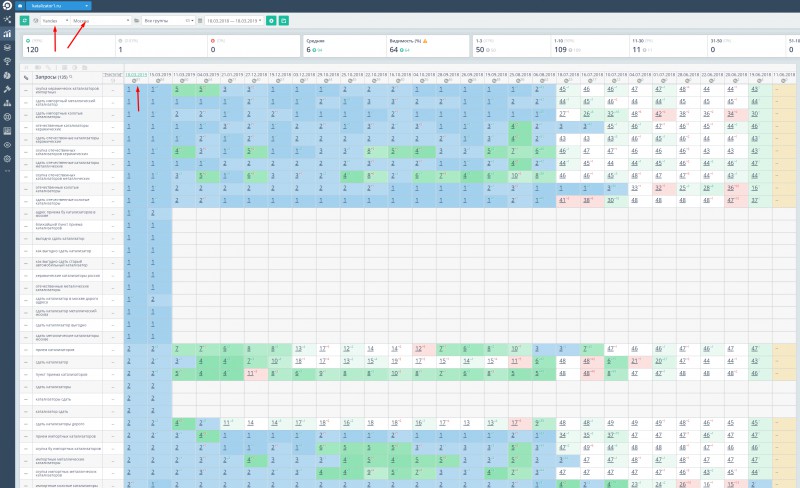This screenshot has width=800, height=488.
Task: Open the bar chart positions section
Action: click(7, 34)
